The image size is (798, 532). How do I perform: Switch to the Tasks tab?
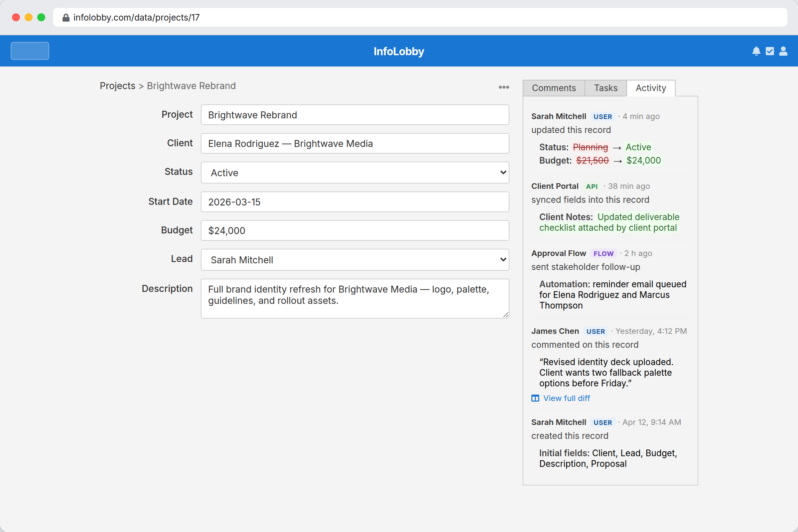coord(605,88)
